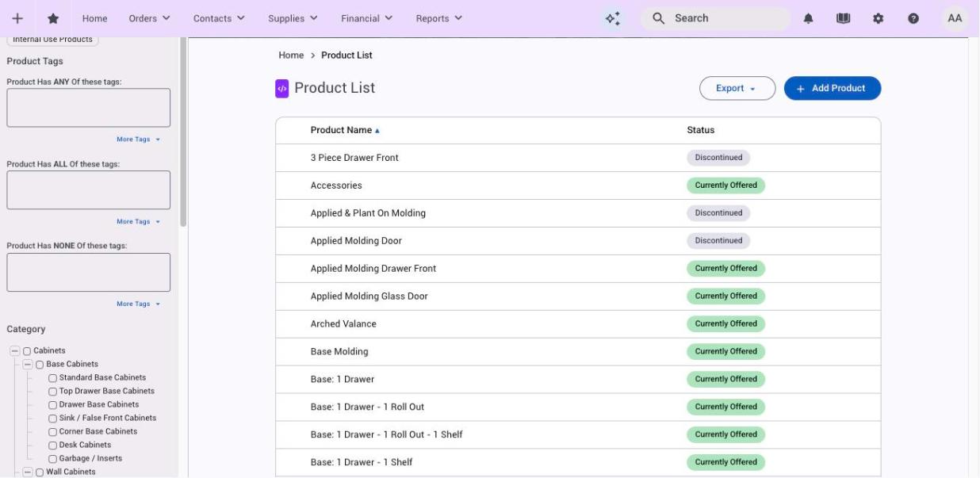The width and height of the screenshot is (980, 478).
Task: Click Currently Offered badge for Accessories
Action: click(725, 185)
